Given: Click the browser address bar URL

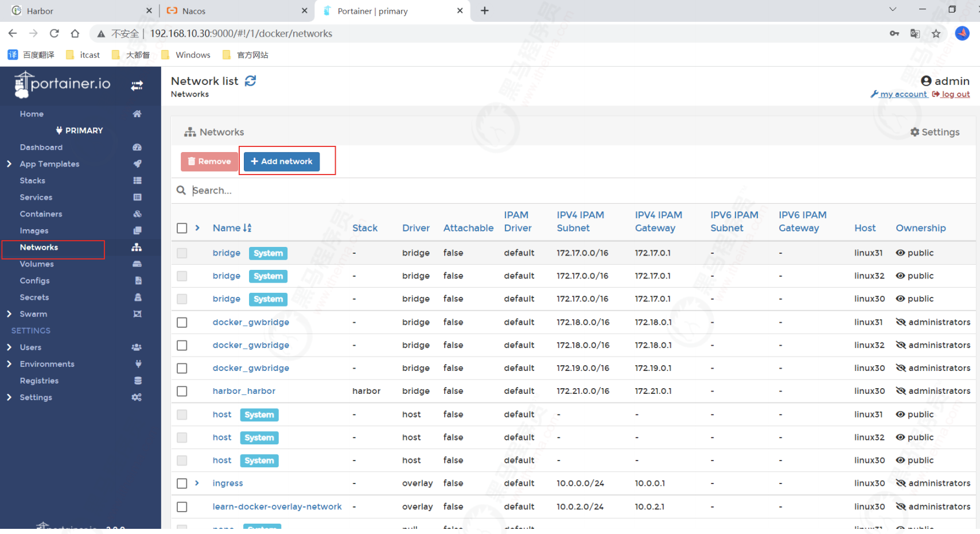Looking at the screenshot, I should pyautogui.click(x=241, y=33).
